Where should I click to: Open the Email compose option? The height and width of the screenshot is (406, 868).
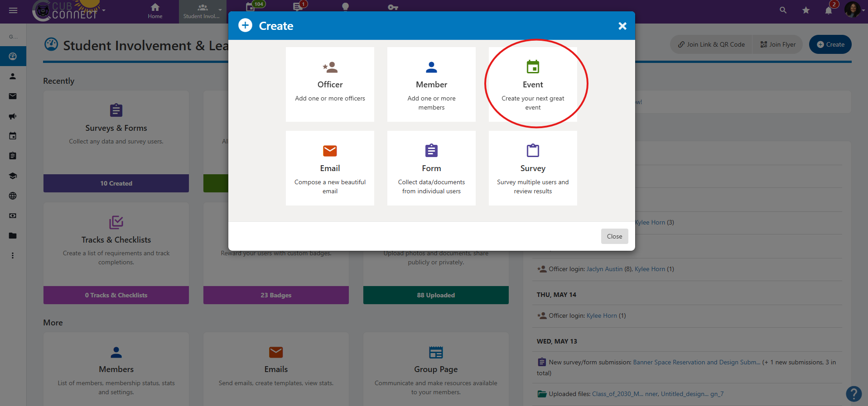(x=330, y=168)
